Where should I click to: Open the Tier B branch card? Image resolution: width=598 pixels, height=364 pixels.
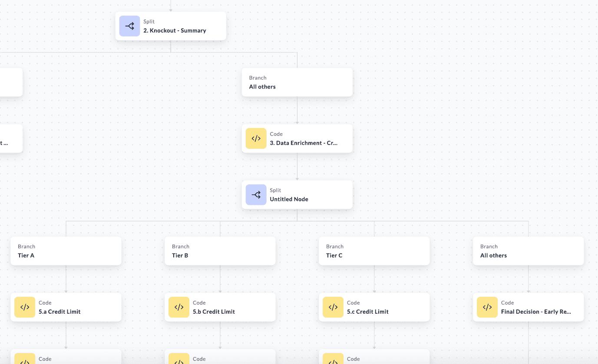(x=220, y=251)
